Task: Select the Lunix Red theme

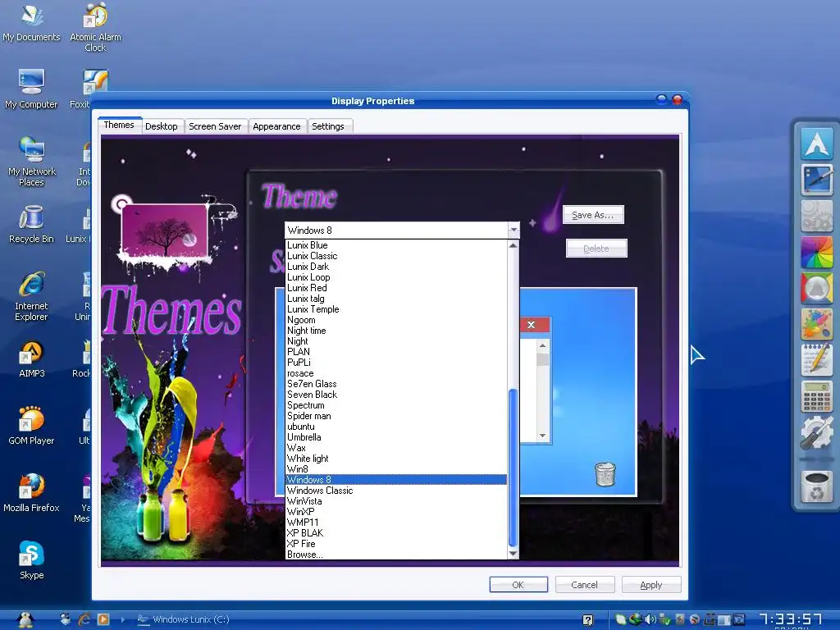Action: [x=396, y=288]
